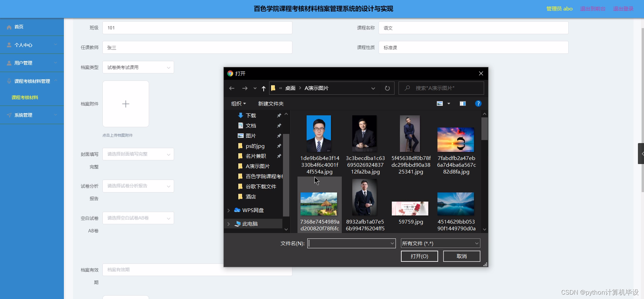Expand 个人中心 in the sidebar
The image size is (644, 299).
point(32,45)
